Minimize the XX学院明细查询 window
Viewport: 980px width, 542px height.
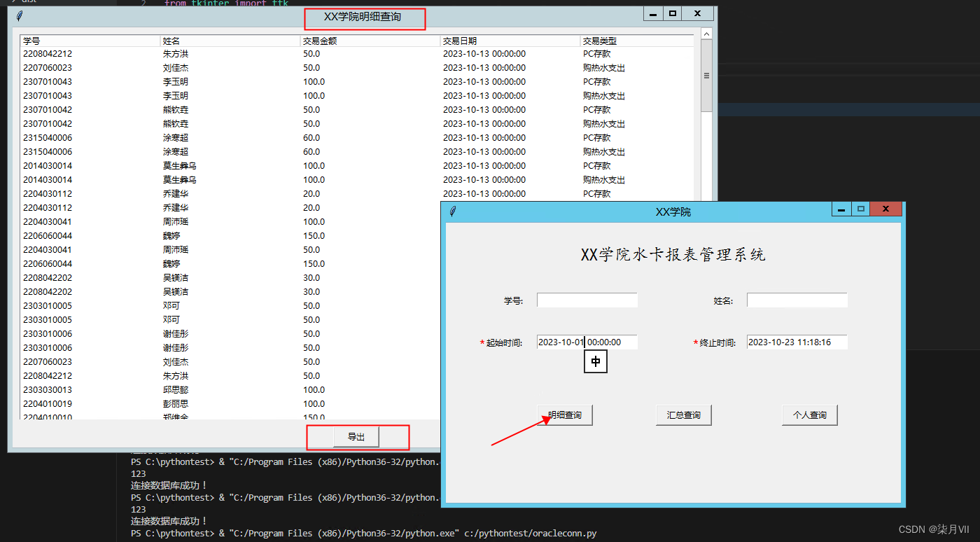click(653, 13)
